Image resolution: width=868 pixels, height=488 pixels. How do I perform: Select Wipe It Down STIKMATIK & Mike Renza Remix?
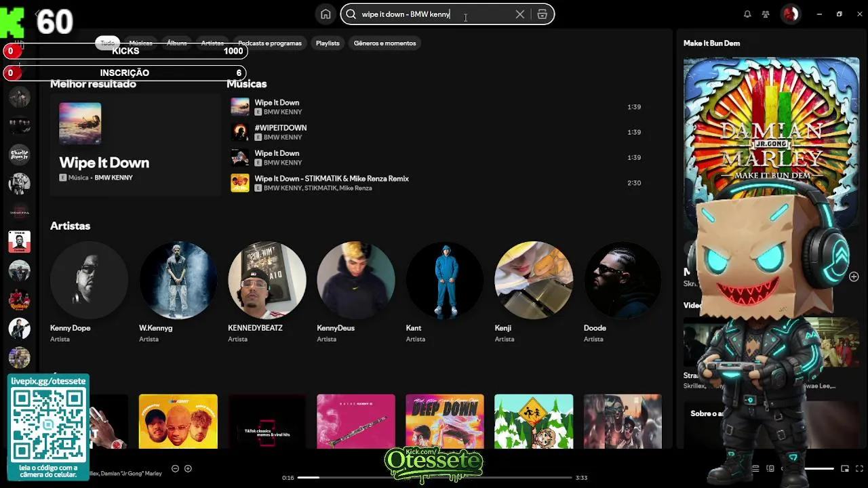point(435,183)
